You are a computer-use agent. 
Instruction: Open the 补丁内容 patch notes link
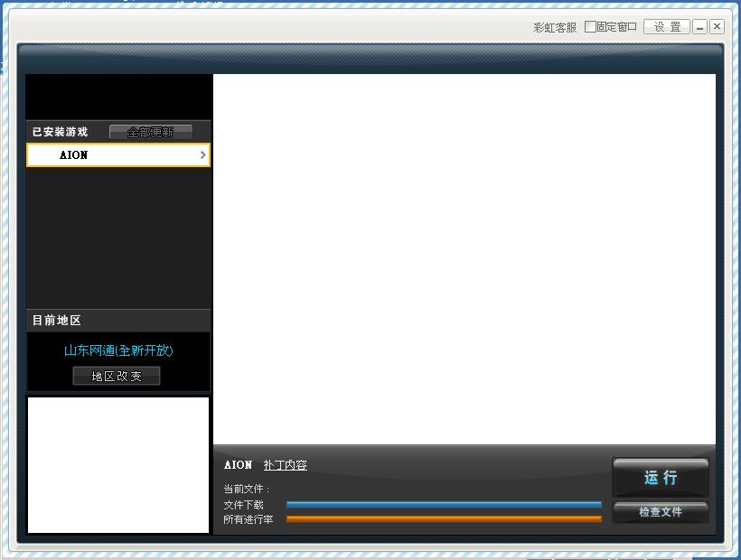(x=285, y=465)
